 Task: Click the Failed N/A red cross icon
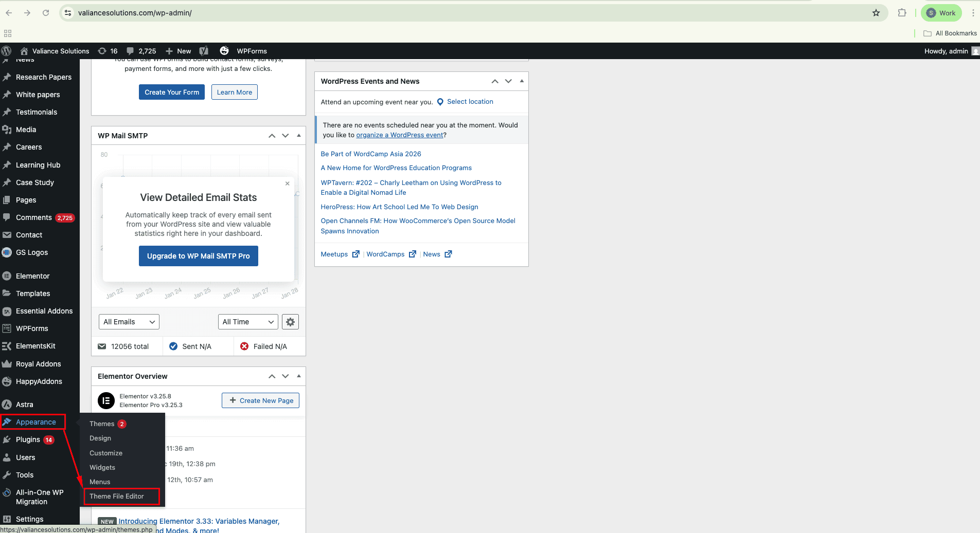point(244,346)
